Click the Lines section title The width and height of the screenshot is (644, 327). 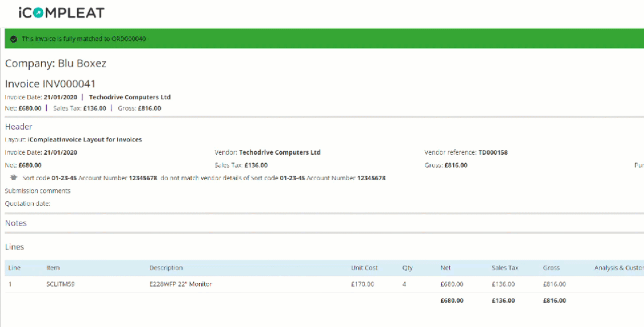[x=15, y=247]
